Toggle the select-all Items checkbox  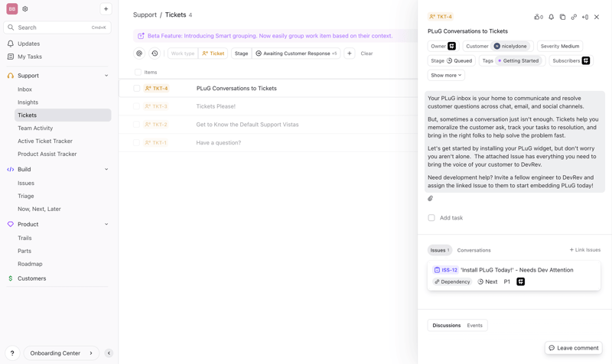(x=138, y=72)
